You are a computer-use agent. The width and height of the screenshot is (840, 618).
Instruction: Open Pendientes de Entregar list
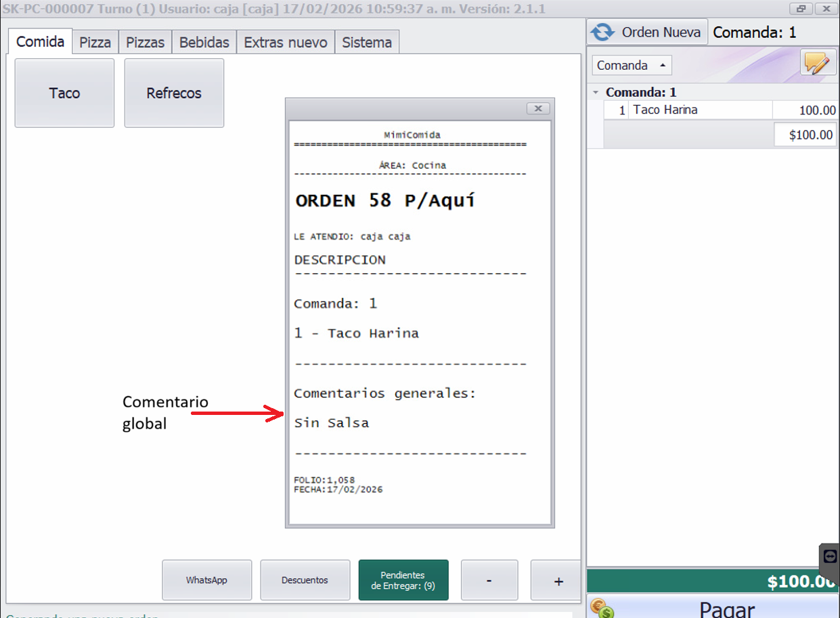point(403,580)
